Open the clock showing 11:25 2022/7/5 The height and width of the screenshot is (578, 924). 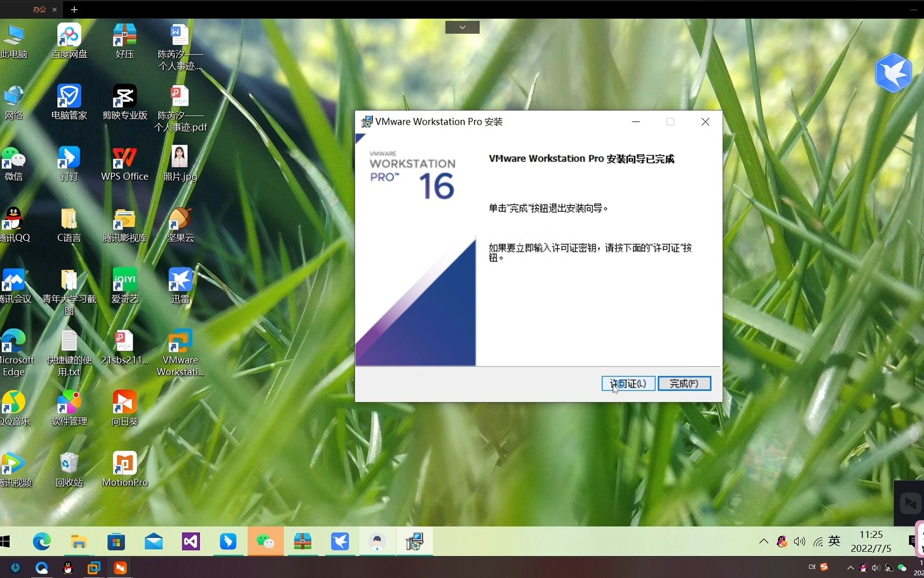click(871, 542)
